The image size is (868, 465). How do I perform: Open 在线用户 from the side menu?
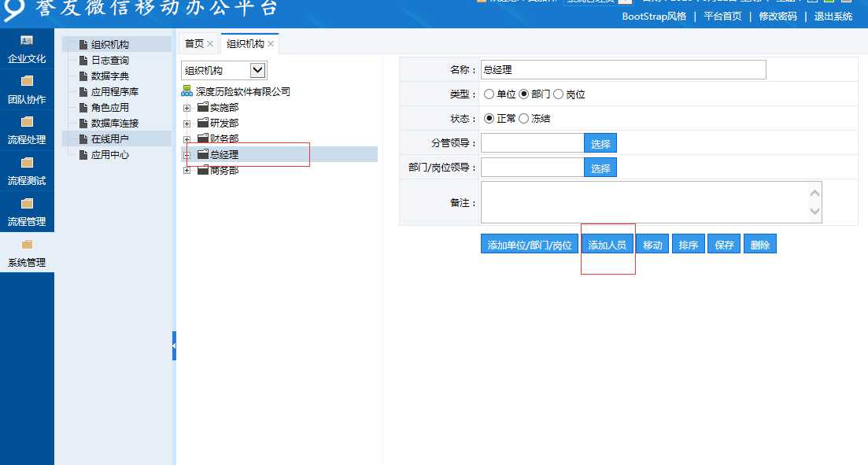tap(109, 139)
